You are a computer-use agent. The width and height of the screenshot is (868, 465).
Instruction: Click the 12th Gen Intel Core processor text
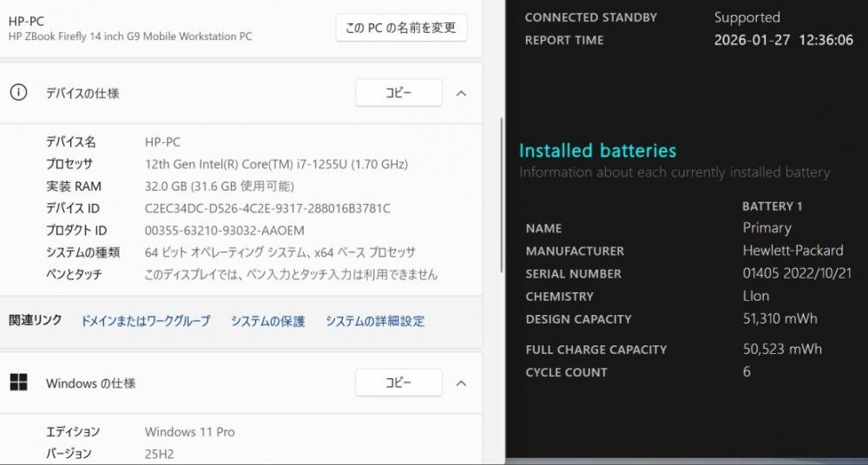tap(276, 164)
